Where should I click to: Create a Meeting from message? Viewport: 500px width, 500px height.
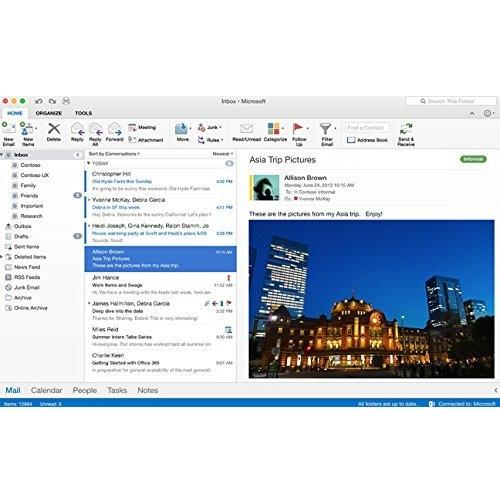(x=142, y=127)
